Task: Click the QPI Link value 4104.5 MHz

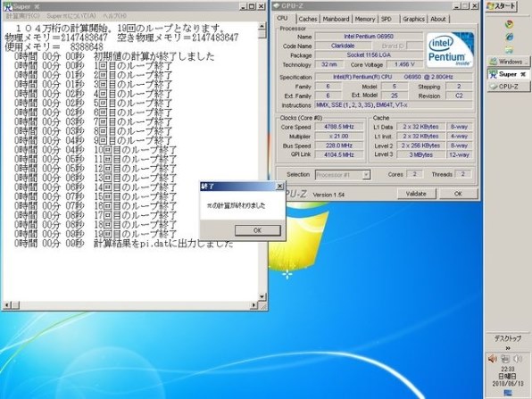Action: pos(339,154)
